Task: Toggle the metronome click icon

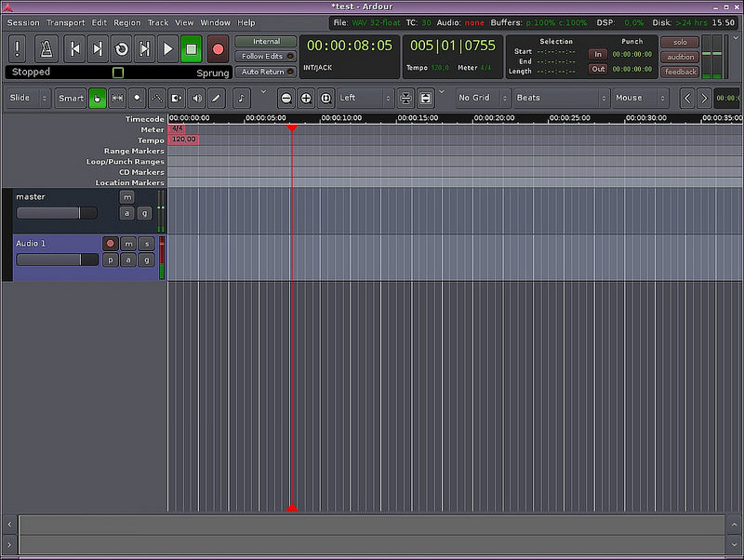Action: pyautogui.click(x=46, y=48)
